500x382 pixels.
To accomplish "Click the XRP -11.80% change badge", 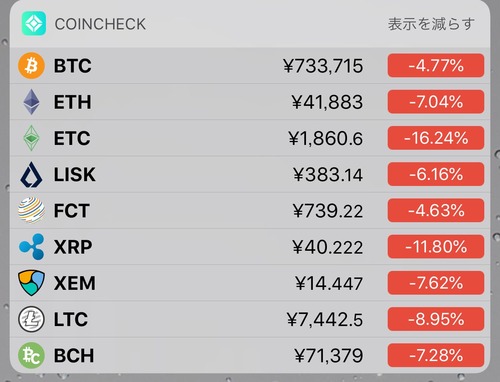I will (x=436, y=247).
